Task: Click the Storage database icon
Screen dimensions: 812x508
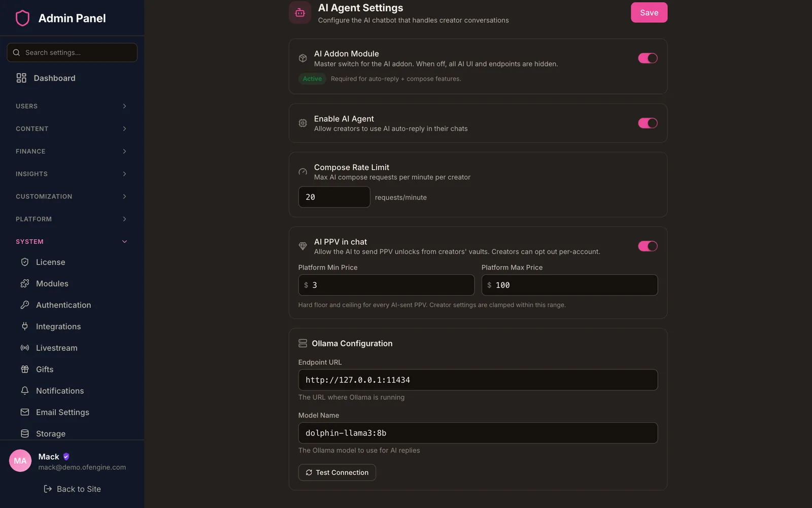Action: (x=25, y=433)
